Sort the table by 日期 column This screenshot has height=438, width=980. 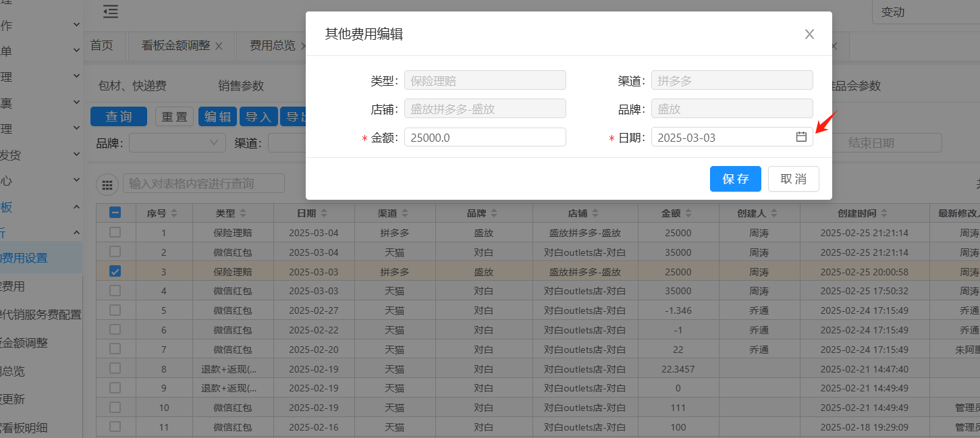[324, 213]
